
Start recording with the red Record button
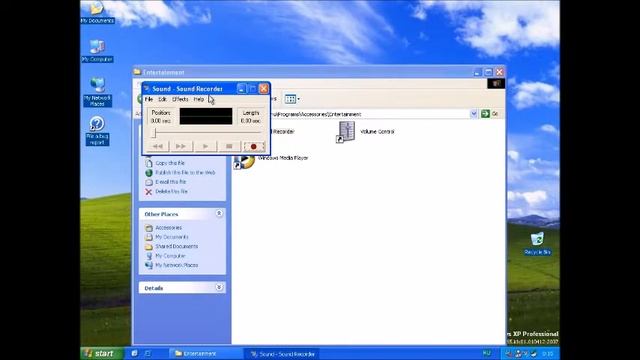[254, 146]
